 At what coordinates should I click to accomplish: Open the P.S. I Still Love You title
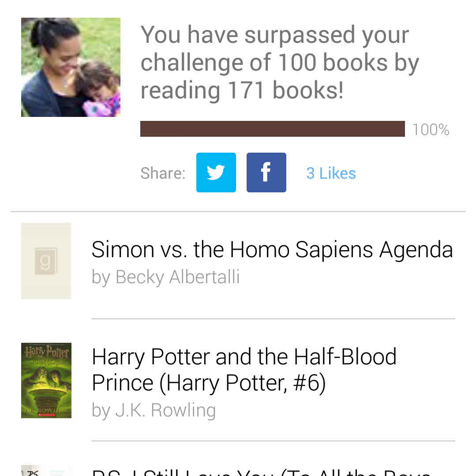(x=260, y=471)
